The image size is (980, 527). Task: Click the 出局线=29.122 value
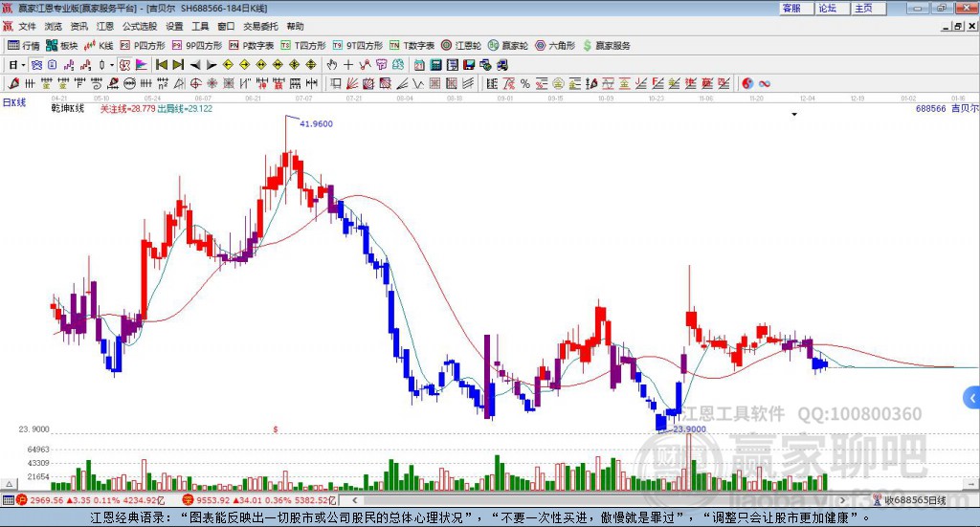coord(185,109)
